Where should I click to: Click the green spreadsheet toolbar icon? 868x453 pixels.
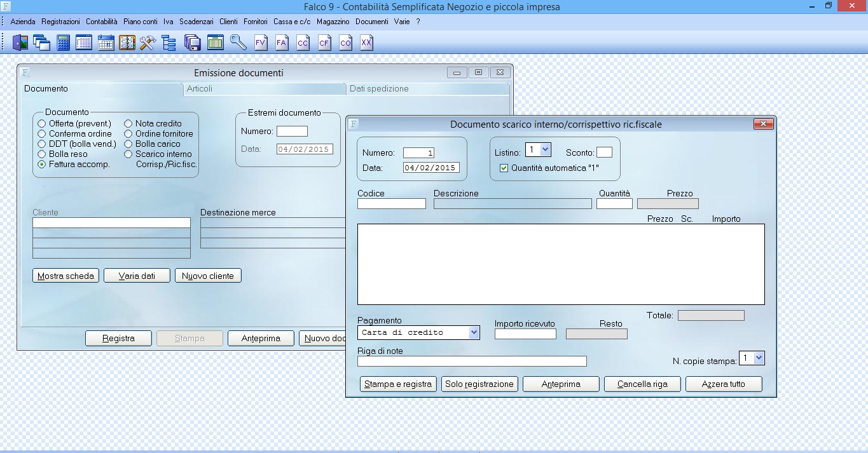coord(215,43)
